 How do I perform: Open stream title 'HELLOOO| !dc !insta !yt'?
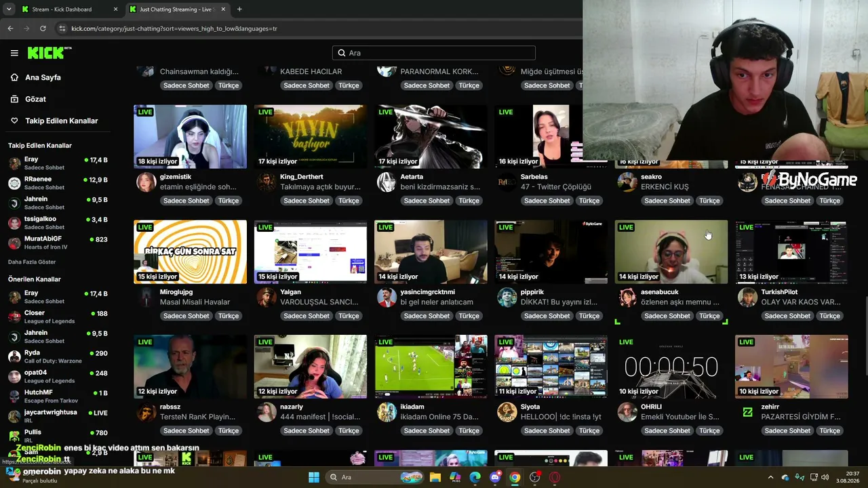(x=561, y=417)
